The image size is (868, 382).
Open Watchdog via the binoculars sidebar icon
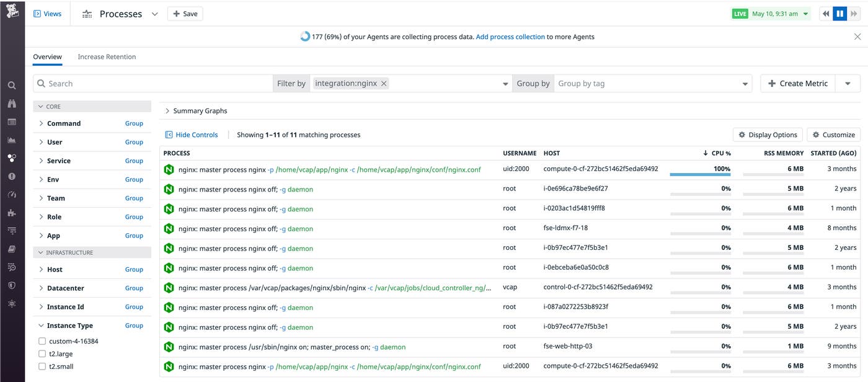(12, 104)
